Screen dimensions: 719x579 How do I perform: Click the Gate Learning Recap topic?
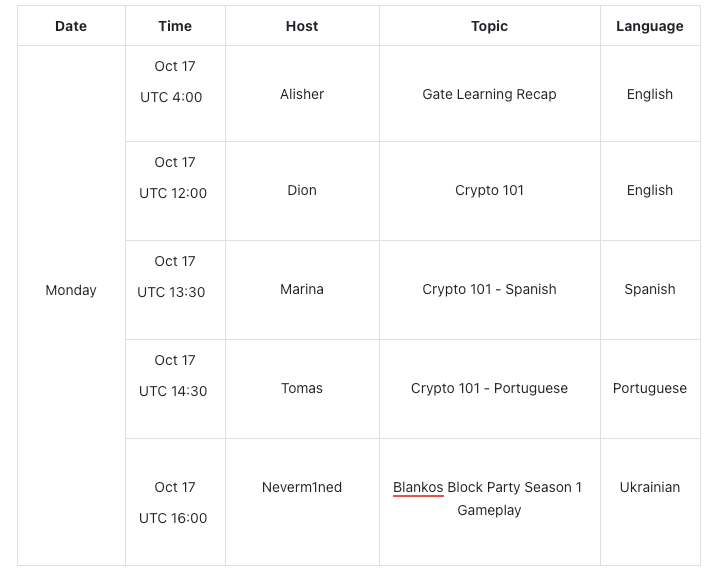pos(489,94)
